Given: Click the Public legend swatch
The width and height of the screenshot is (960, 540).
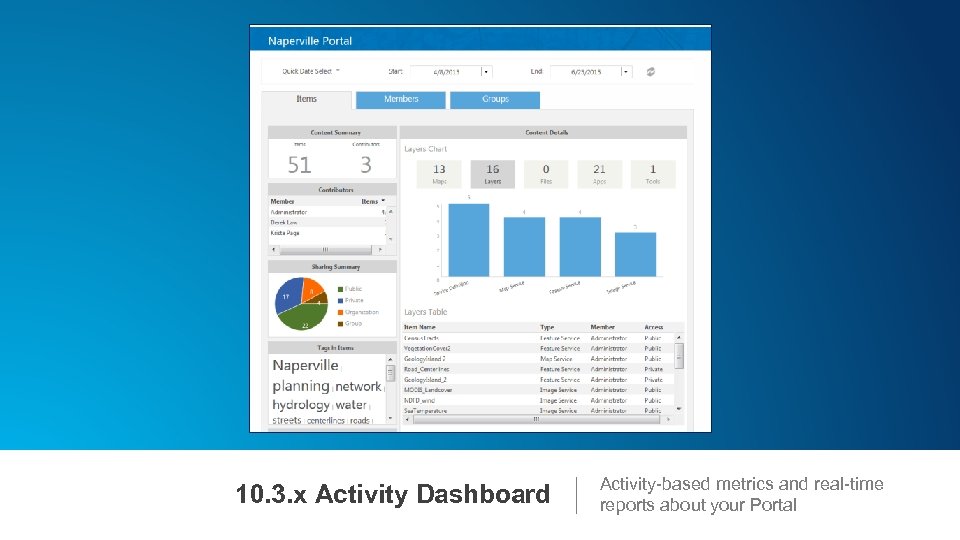Looking at the screenshot, I should (340, 289).
